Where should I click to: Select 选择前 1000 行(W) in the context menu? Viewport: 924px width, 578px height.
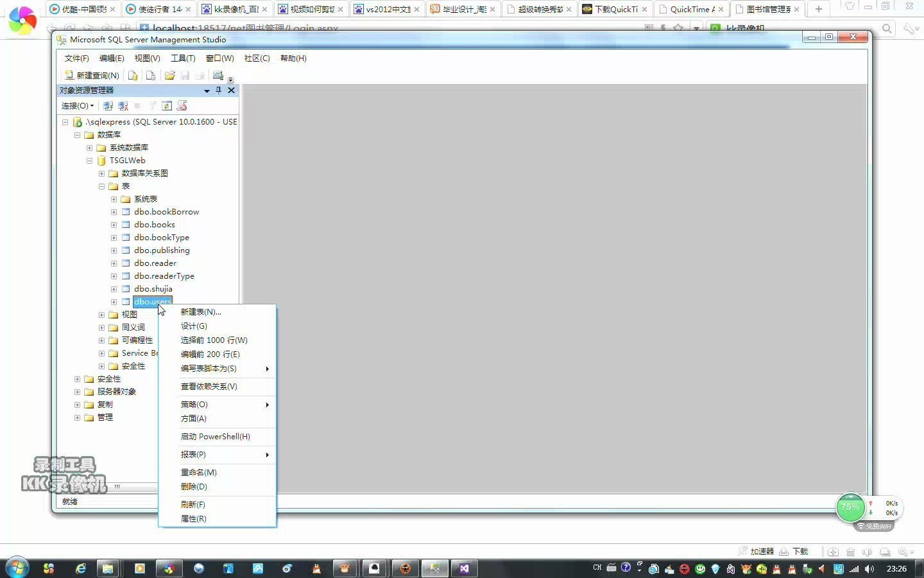[x=214, y=340]
